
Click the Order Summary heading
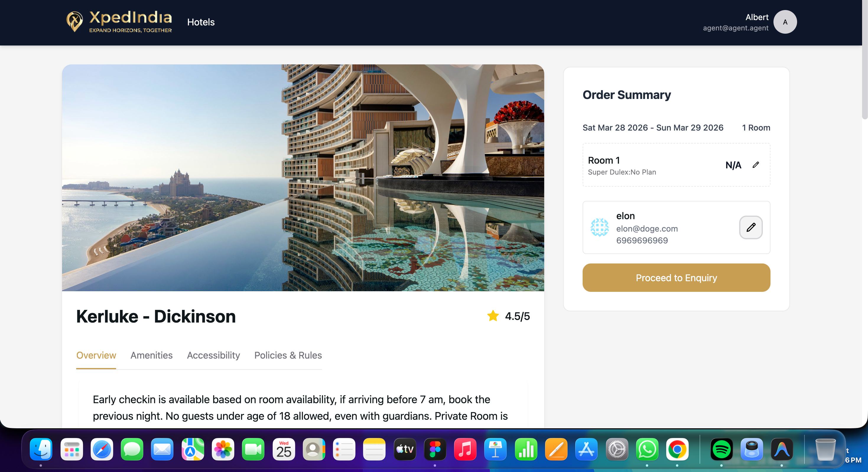point(627,95)
